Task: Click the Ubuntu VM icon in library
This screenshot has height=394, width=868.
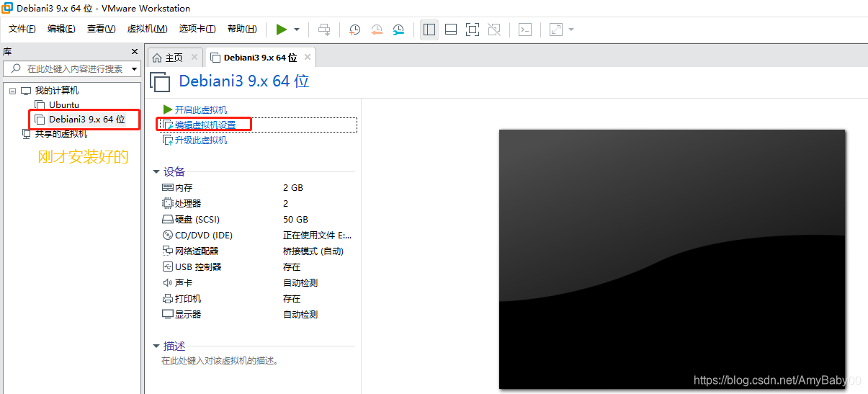Action: point(40,105)
